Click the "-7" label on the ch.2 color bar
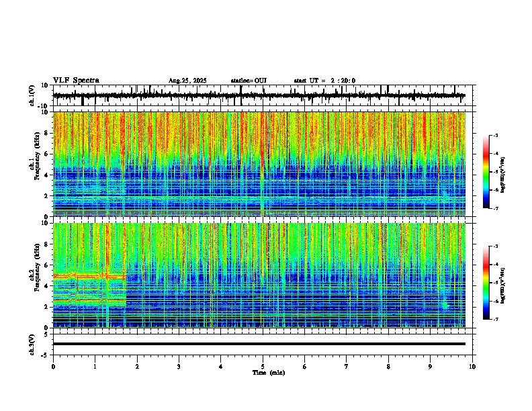532x411 pixels. point(495,320)
